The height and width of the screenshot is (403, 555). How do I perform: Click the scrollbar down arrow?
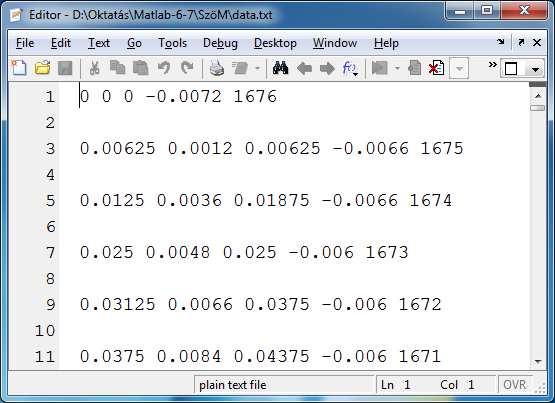pyautogui.click(x=538, y=361)
